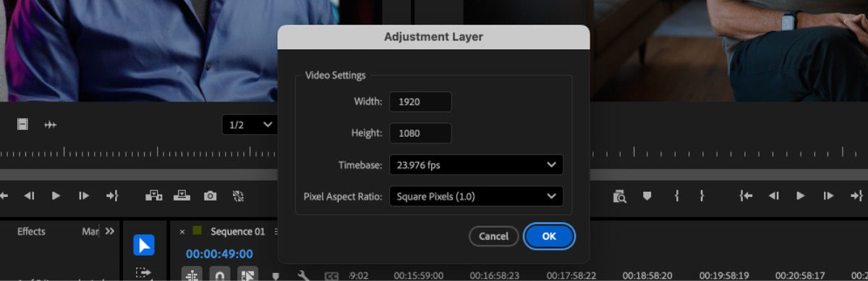This screenshot has width=868, height=281.
Task: Step back one frame in Source monitor
Action: (x=29, y=196)
